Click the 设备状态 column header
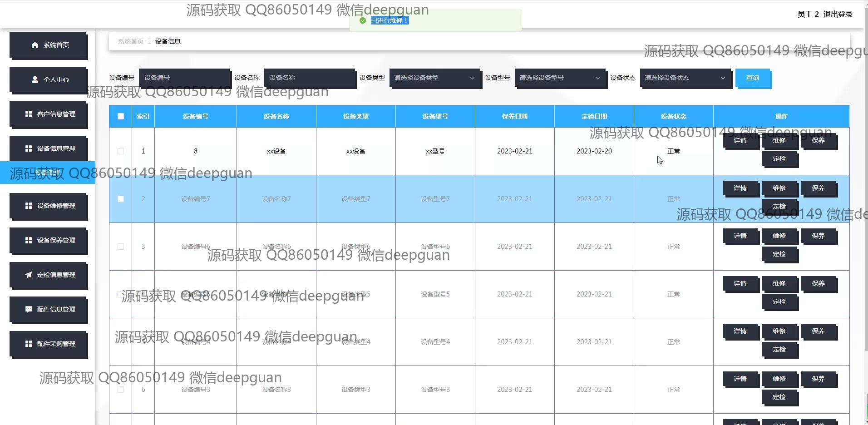Image resolution: width=868 pixels, height=425 pixels. tap(674, 116)
